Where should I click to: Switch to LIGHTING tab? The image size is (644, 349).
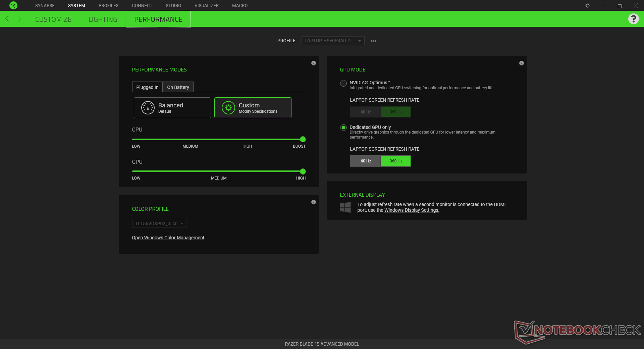click(x=103, y=19)
